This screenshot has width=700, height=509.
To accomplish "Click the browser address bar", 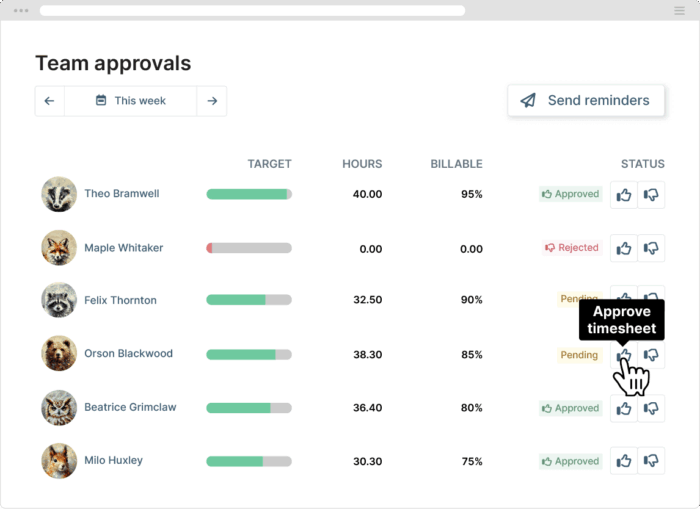I will 252,10.
